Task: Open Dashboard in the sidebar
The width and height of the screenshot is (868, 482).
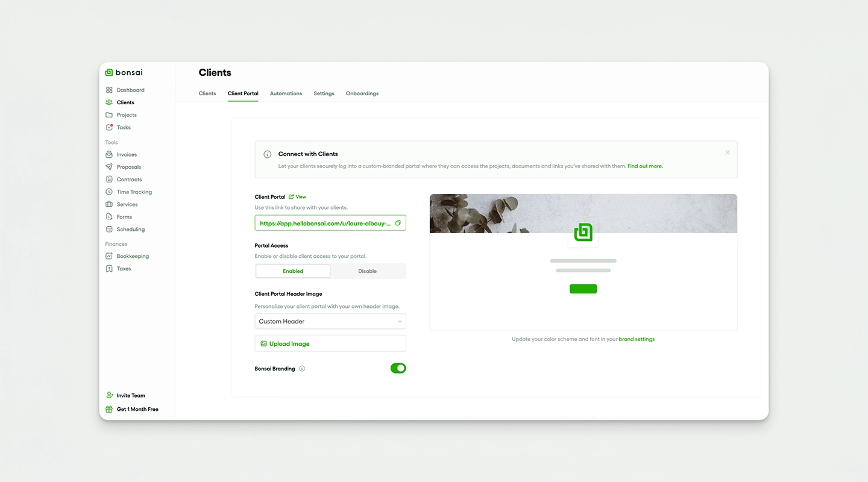Action: click(x=131, y=90)
